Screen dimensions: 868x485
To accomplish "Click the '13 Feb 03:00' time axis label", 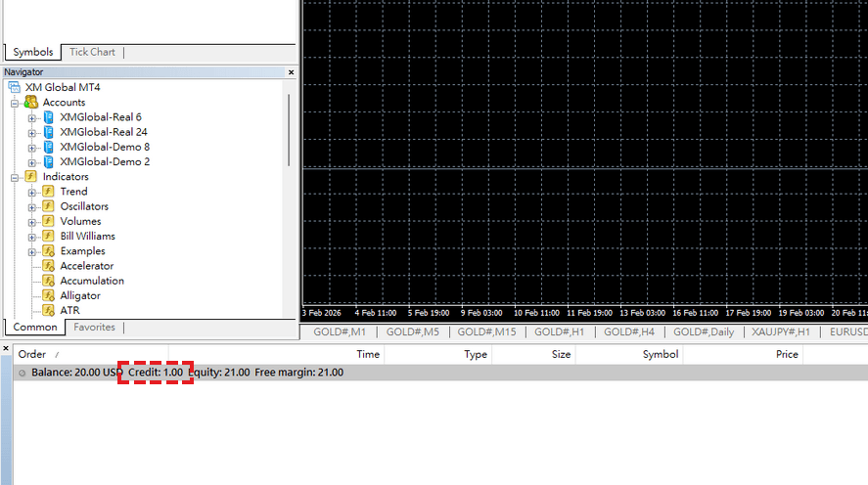I will tap(642, 313).
